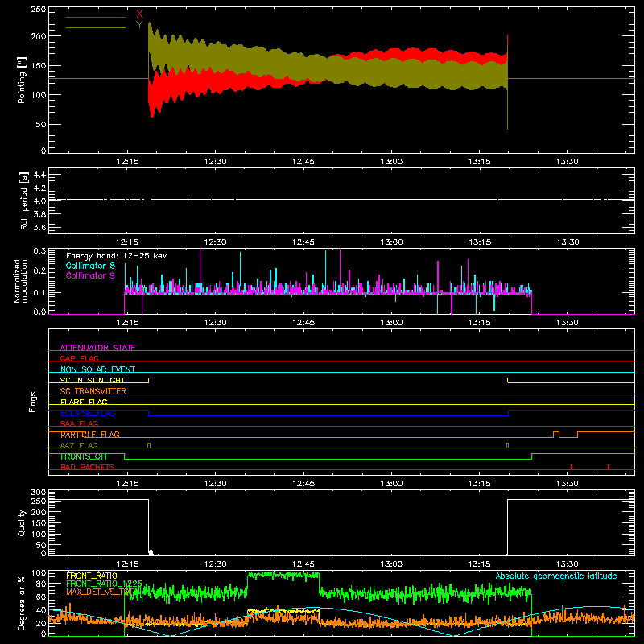
Task: Click the 4.4 tick on Roll period axis
Action: click(39, 175)
